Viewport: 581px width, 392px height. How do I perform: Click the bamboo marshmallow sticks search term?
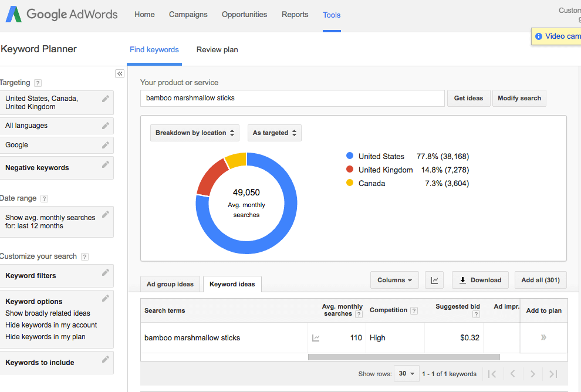coord(192,338)
